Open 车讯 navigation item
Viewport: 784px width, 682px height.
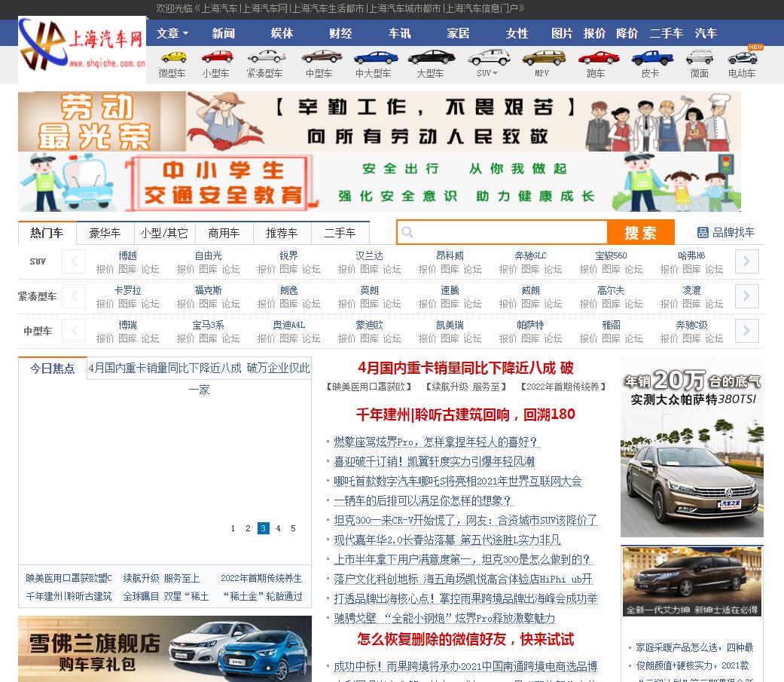click(399, 33)
